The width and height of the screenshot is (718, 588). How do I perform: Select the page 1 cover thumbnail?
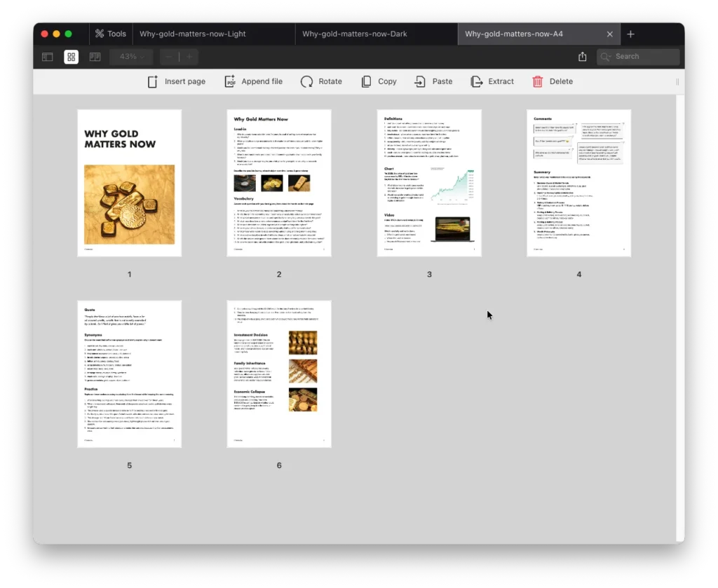pos(129,183)
